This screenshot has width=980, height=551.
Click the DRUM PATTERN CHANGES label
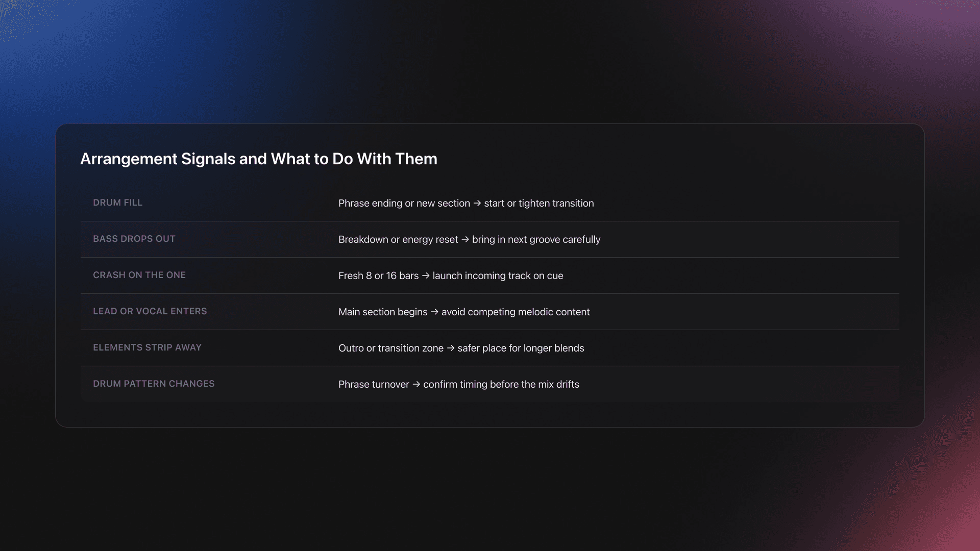pyautogui.click(x=154, y=384)
